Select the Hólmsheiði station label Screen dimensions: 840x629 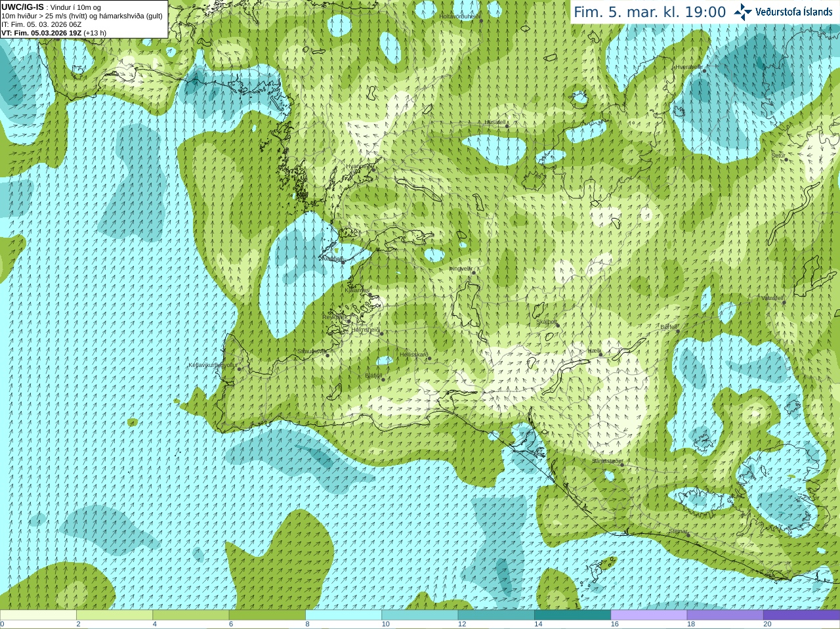pyautogui.click(x=366, y=330)
